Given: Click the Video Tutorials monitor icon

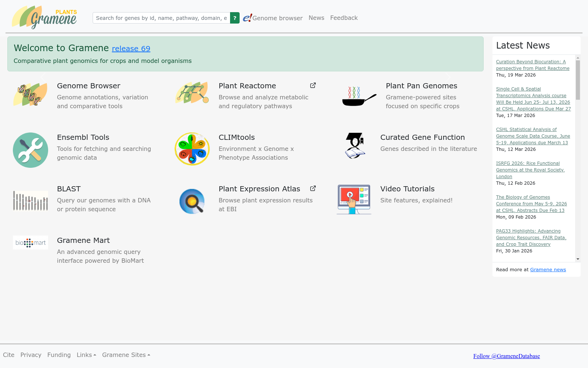Looking at the screenshot, I should click(x=354, y=199).
